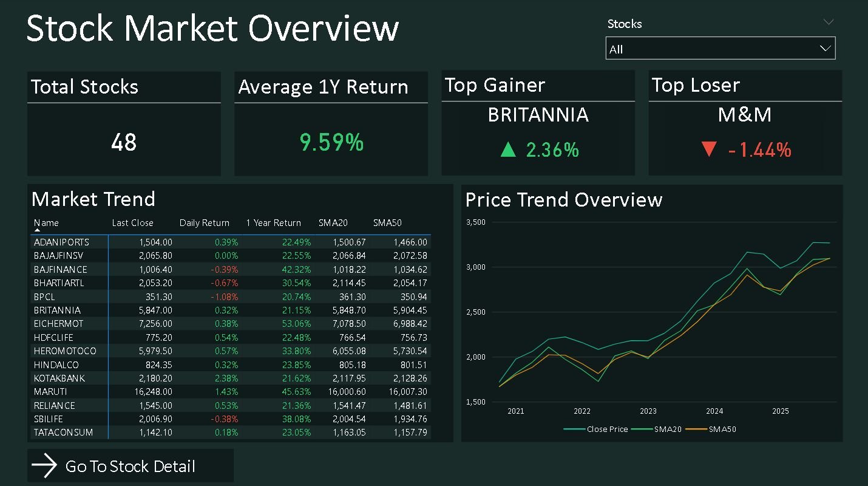Click the Market Trend table title
This screenshot has width=868, height=486.
pos(93,199)
